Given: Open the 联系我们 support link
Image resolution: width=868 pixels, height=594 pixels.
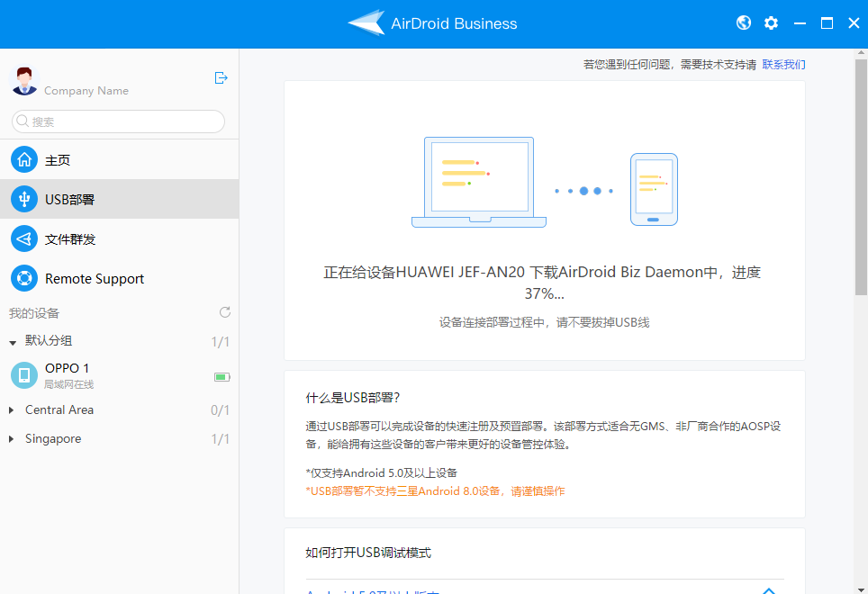Looking at the screenshot, I should pos(784,65).
